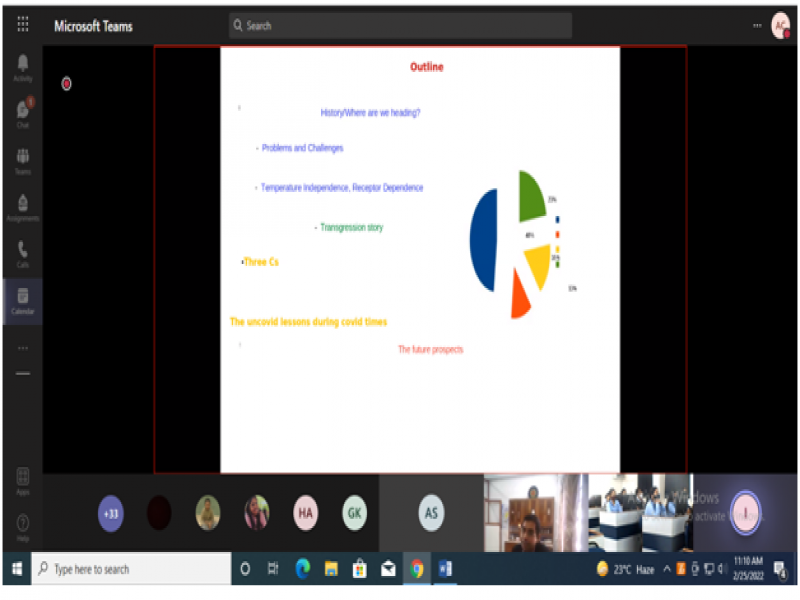Open Calls in the Teams sidebar
This screenshot has height=600, width=800.
(x=22, y=253)
